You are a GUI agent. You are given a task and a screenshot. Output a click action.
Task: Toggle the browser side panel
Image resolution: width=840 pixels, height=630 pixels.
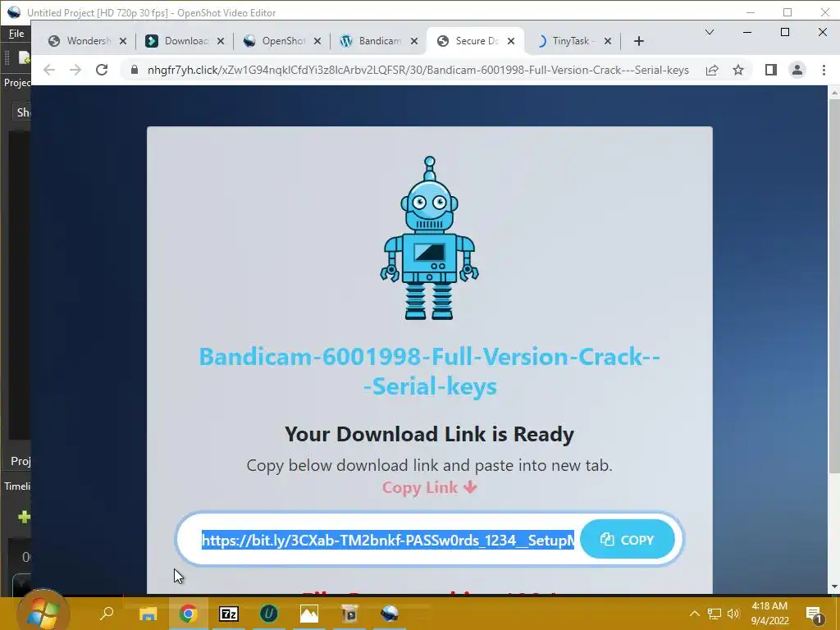771,71
